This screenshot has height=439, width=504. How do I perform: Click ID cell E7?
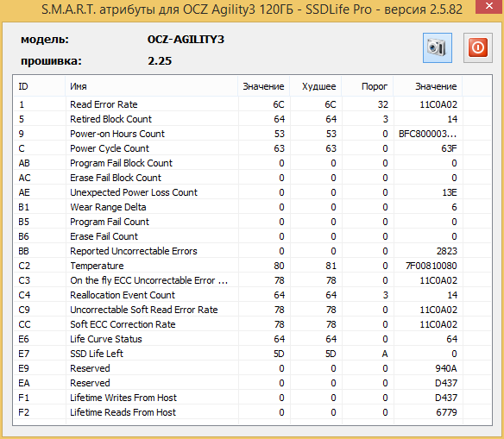(24, 354)
